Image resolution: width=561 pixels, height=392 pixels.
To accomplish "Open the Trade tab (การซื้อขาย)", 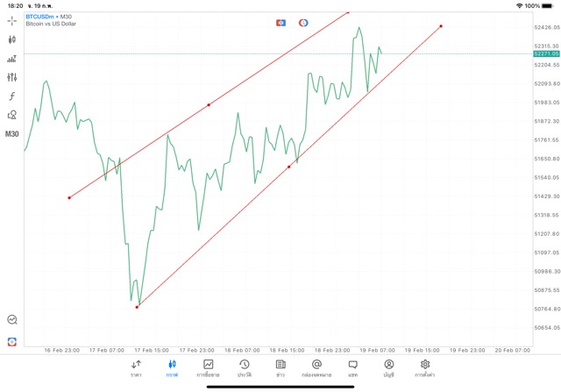I will 208,367.
